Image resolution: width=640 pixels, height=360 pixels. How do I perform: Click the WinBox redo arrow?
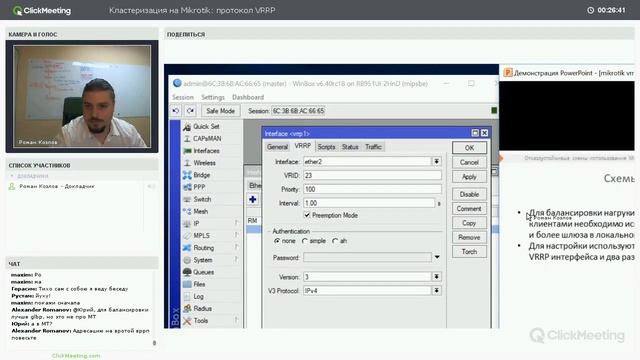click(x=190, y=111)
